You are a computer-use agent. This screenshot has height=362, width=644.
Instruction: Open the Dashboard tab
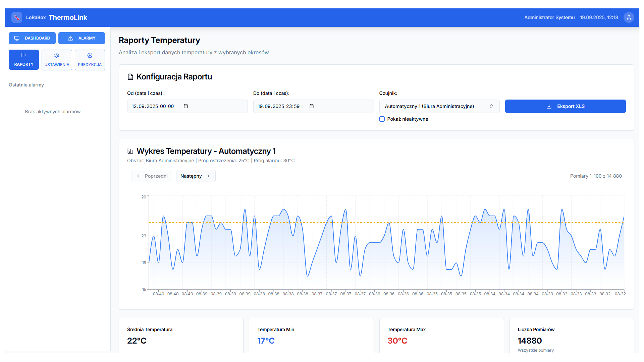(32, 38)
